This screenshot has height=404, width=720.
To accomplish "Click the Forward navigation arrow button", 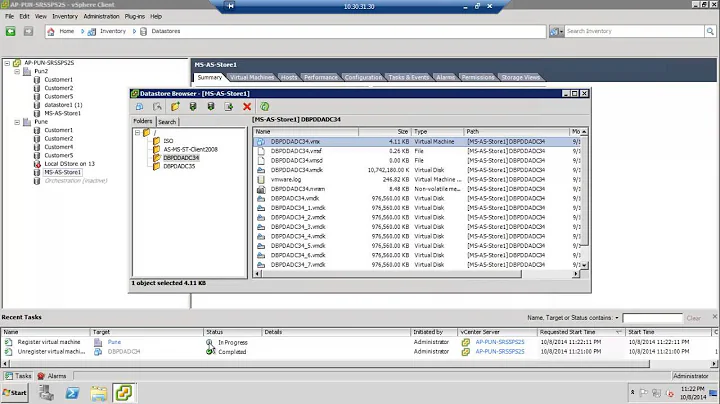I will coord(28,31).
